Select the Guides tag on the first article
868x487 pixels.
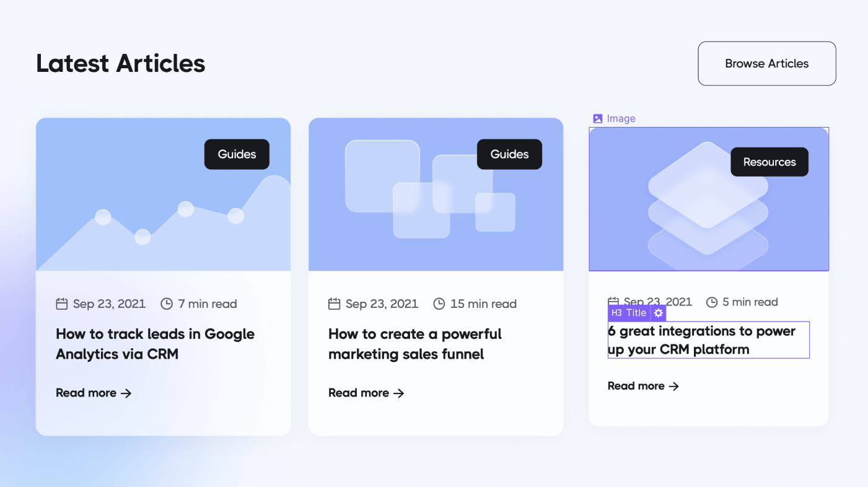pos(237,154)
